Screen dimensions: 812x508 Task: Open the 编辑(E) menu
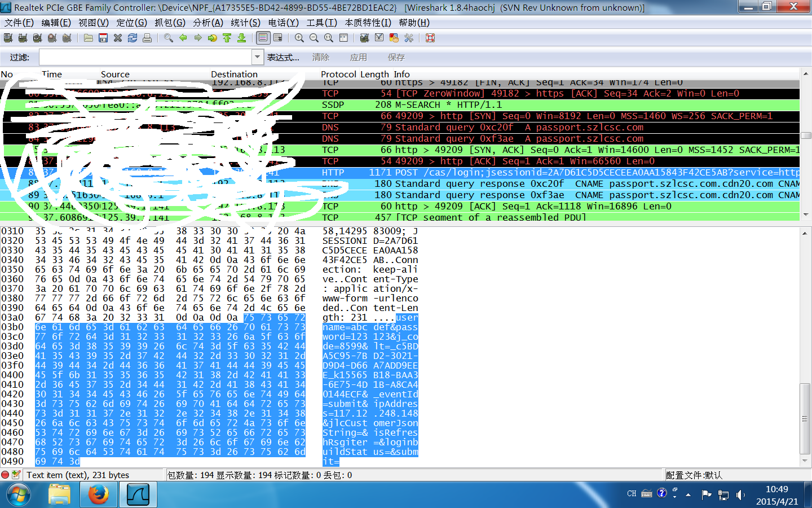[56, 23]
